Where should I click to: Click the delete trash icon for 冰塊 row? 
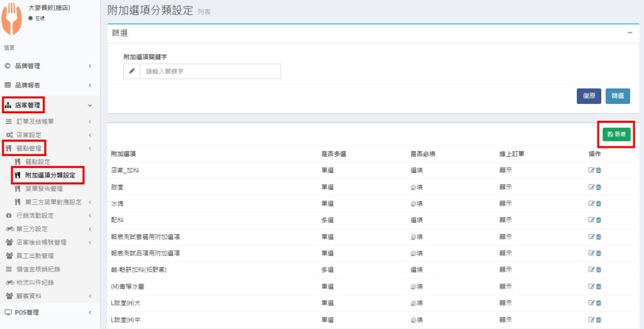598,203
